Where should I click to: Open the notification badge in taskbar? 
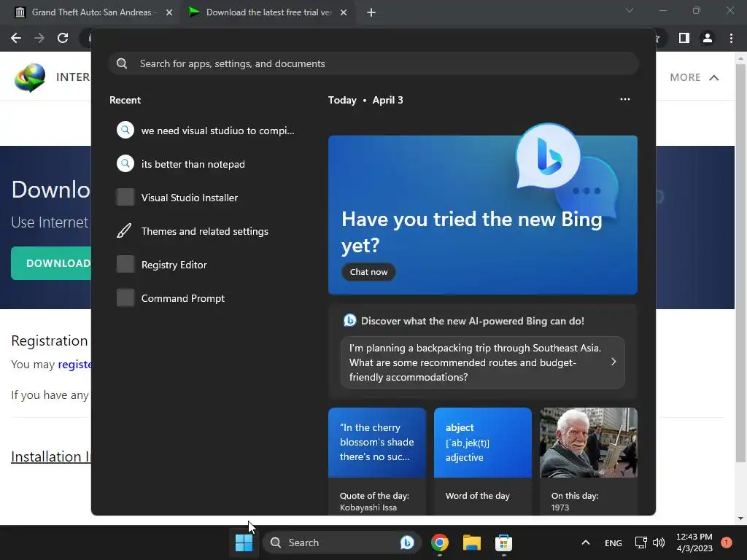click(x=727, y=542)
